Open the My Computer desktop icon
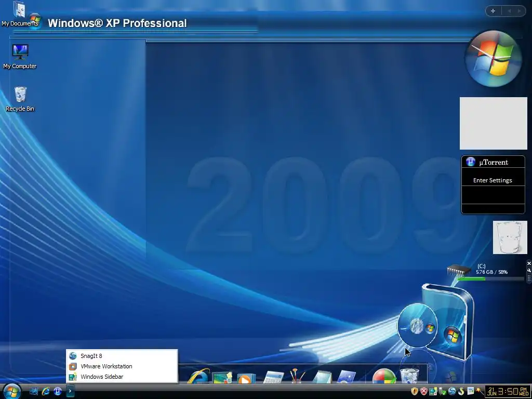Viewport: 532px width, 399px height. click(20, 57)
